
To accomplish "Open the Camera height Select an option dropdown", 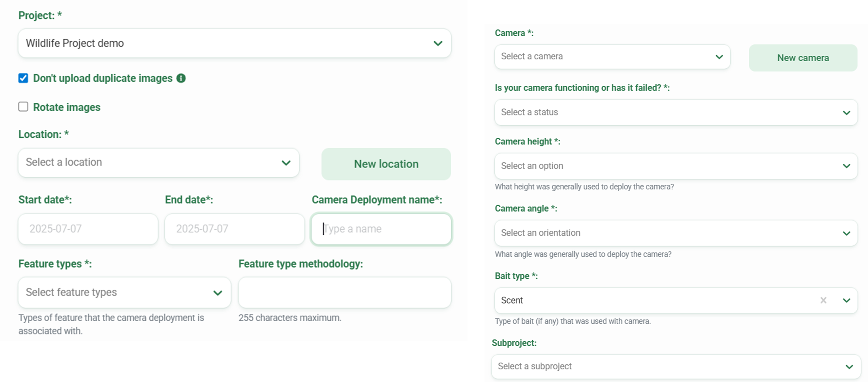I will tap(676, 166).
